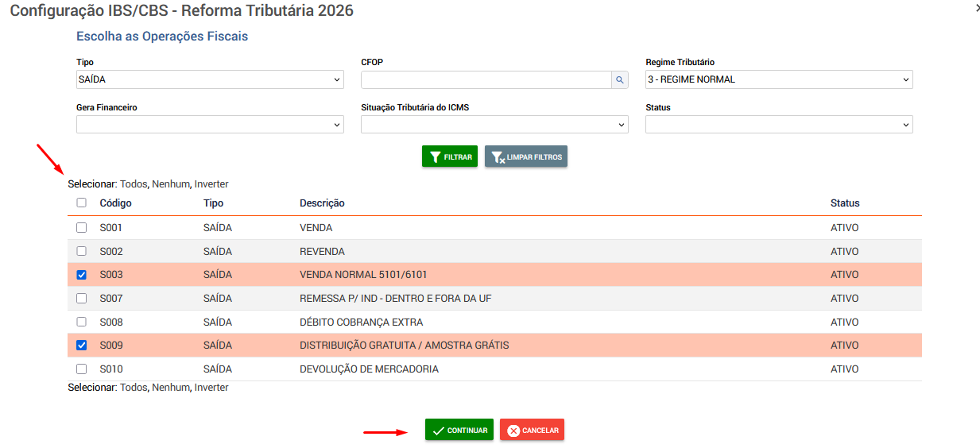The width and height of the screenshot is (980, 448).
Task: Click Continuar to proceed
Action: pos(459,430)
